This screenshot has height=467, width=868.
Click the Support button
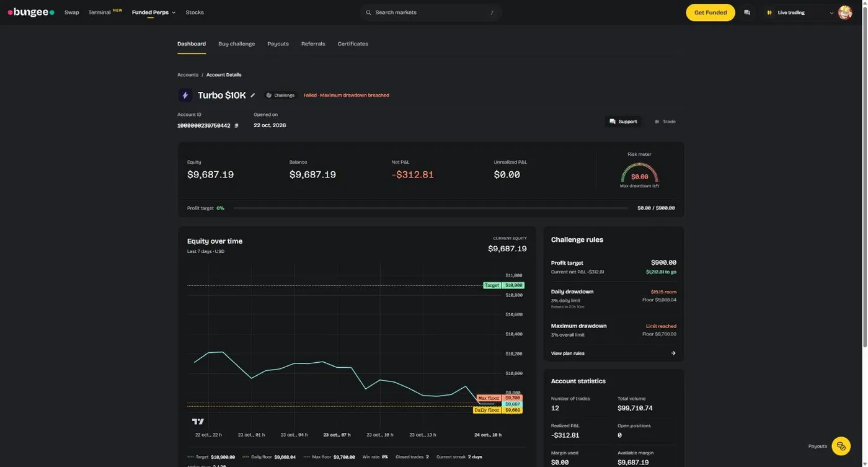tap(623, 122)
